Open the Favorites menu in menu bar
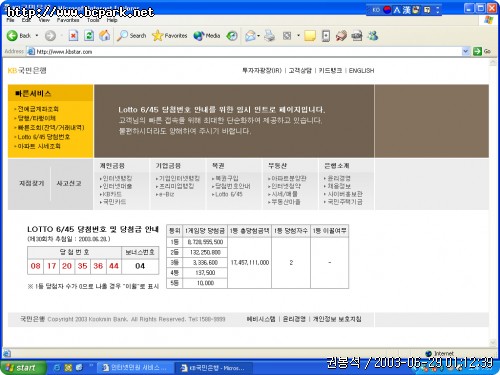Viewport: 500px width, 375px height. [x=68, y=20]
